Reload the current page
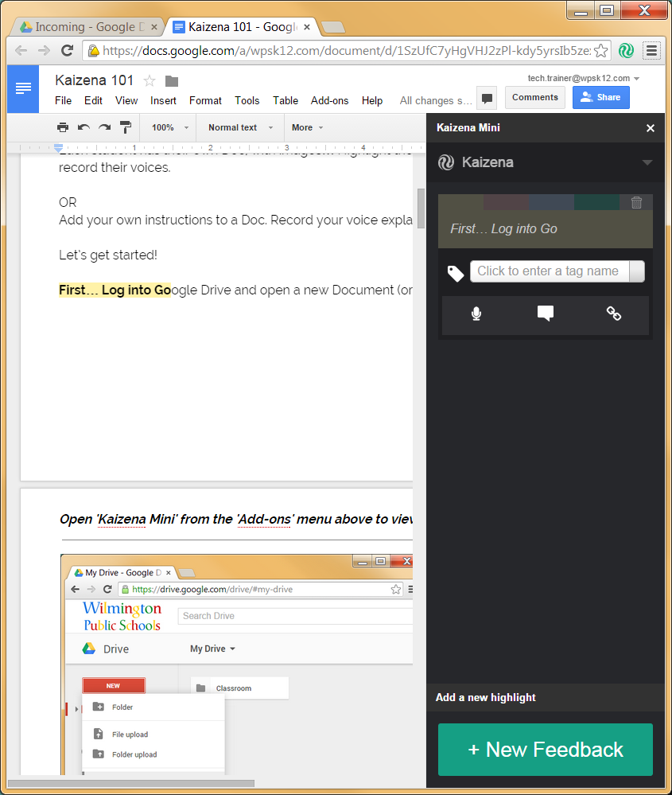 (67, 50)
